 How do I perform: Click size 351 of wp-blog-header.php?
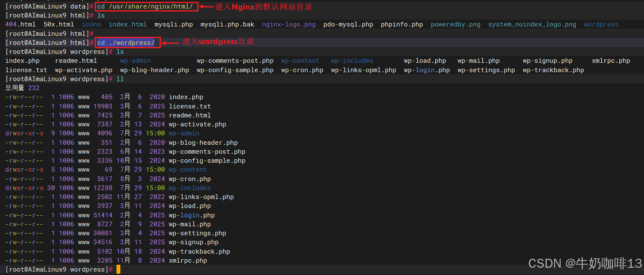pos(107,143)
